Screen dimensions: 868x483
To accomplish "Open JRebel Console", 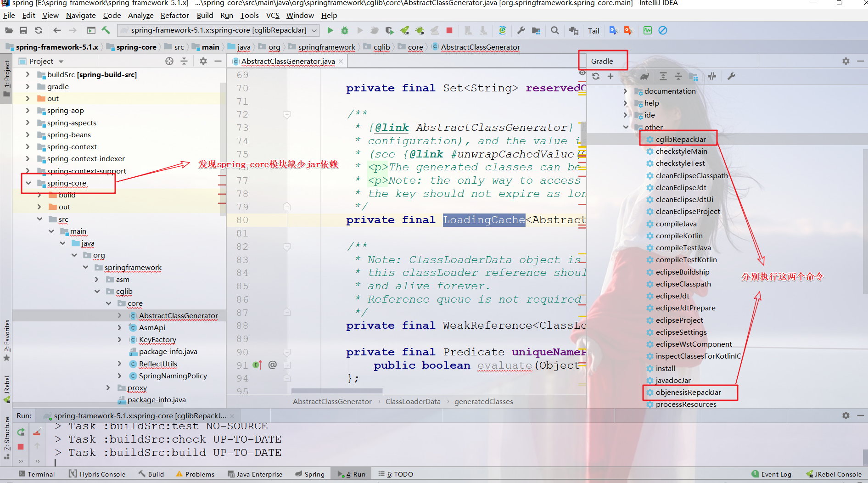I will tap(834, 474).
